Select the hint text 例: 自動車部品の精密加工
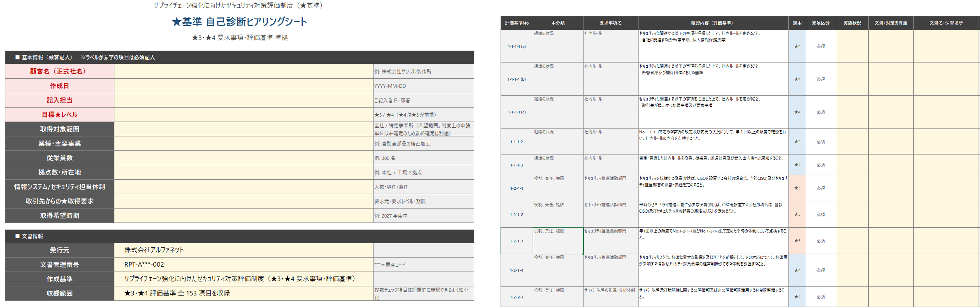The width and height of the screenshot is (980, 307). pos(402,144)
